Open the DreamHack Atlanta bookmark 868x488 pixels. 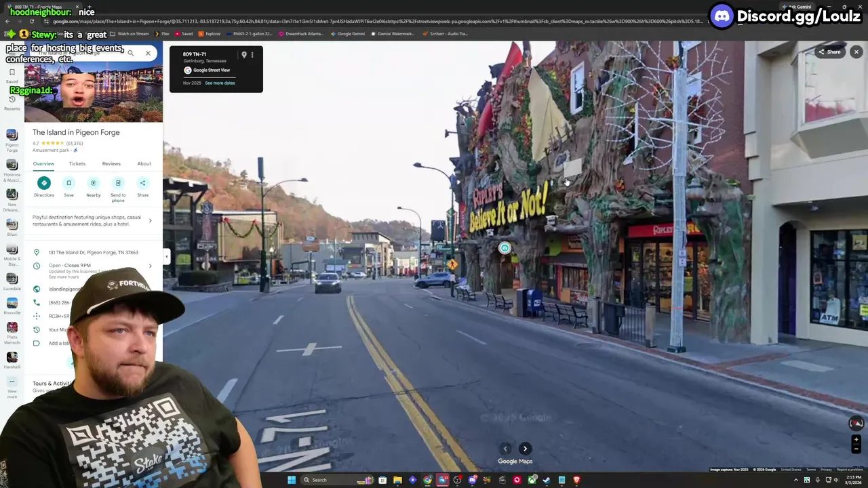pyautogui.click(x=301, y=33)
